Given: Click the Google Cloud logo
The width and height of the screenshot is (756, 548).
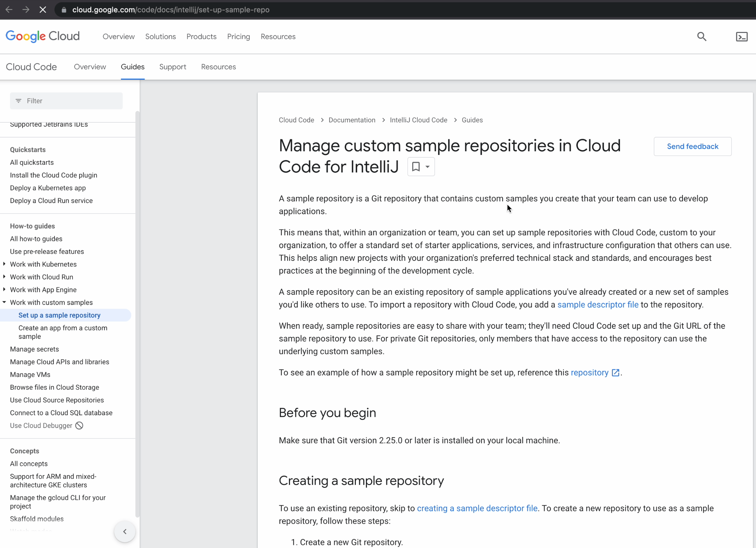Looking at the screenshot, I should (43, 36).
